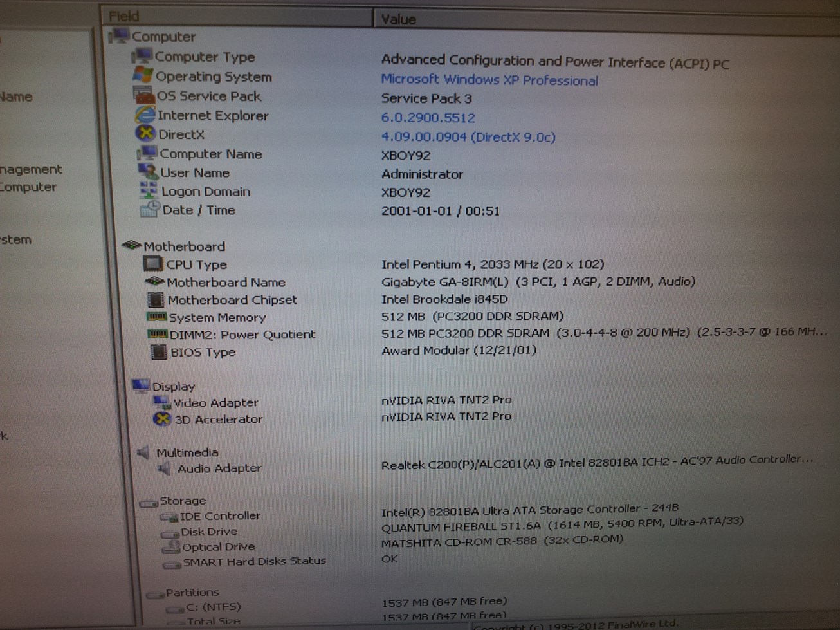Image resolution: width=840 pixels, height=630 pixels.
Task: Select the Service Pack 3 value
Action: click(426, 98)
